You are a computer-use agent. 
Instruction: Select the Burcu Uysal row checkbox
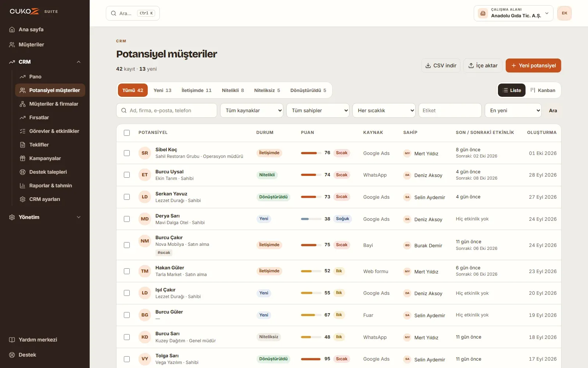point(127,175)
